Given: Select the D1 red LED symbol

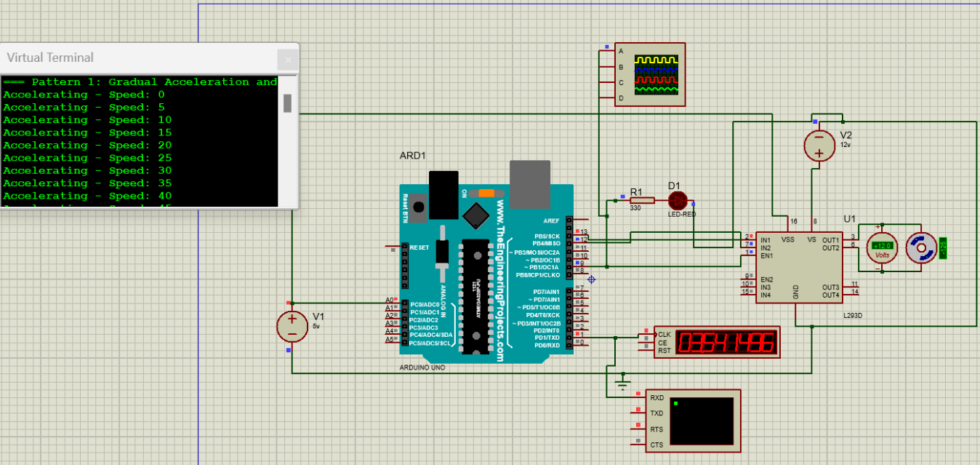Looking at the screenshot, I should coord(678,199).
